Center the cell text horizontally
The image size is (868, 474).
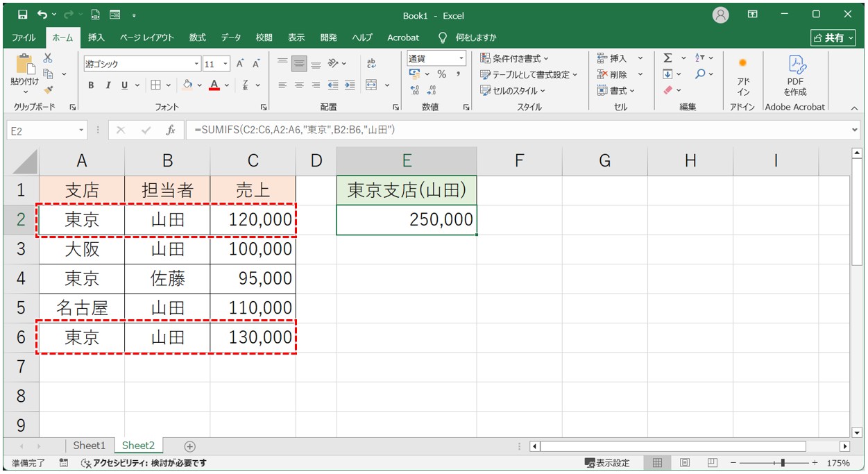[299, 85]
